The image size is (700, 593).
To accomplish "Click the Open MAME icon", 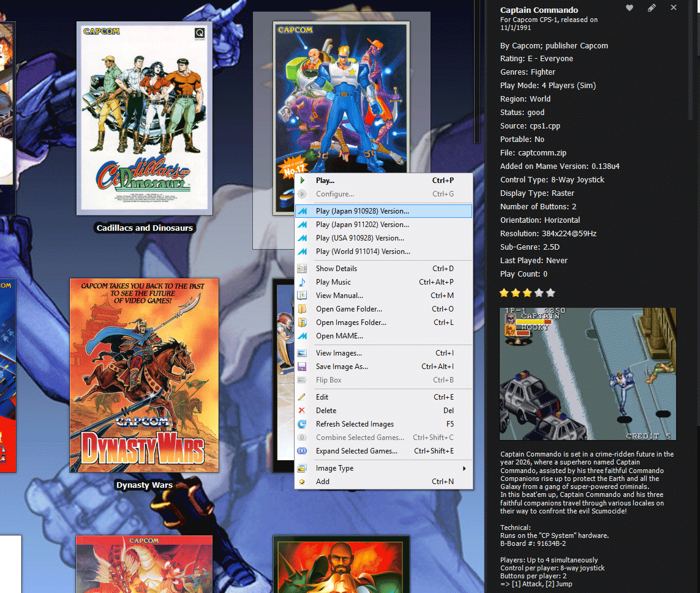I will pos(303,336).
